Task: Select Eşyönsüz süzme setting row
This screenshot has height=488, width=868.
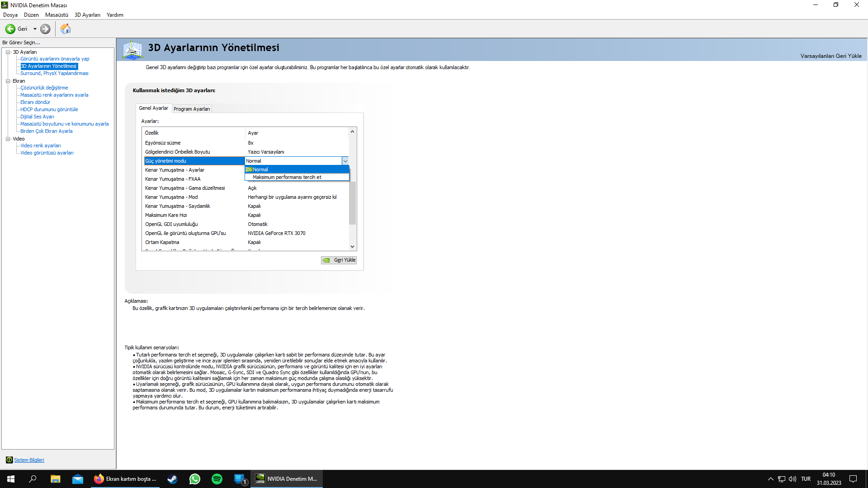Action: [246, 143]
